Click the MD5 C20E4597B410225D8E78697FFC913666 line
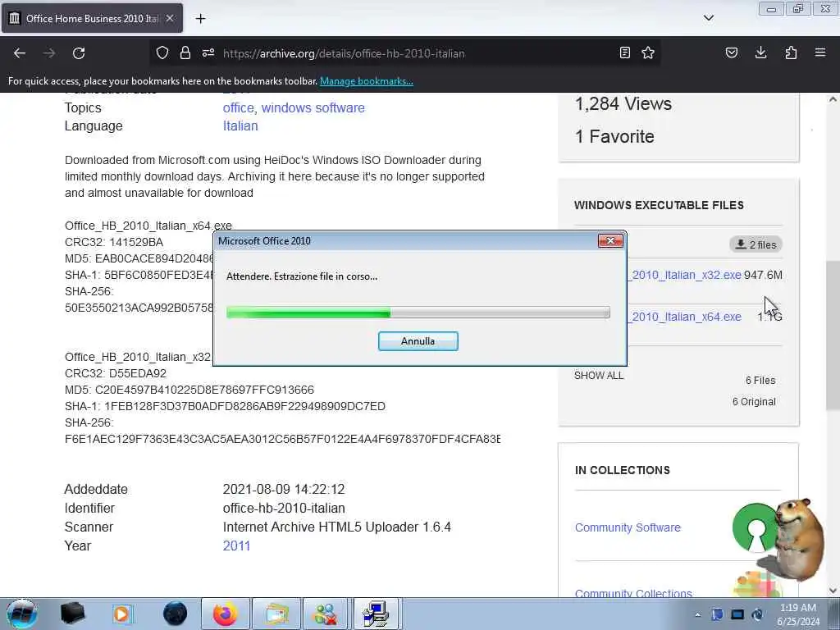Image resolution: width=840 pixels, height=630 pixels. [x=189, y=390]
